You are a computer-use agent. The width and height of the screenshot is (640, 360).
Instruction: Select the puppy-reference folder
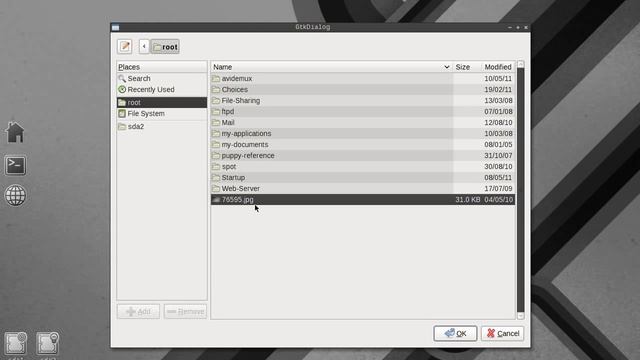[362, 156]
